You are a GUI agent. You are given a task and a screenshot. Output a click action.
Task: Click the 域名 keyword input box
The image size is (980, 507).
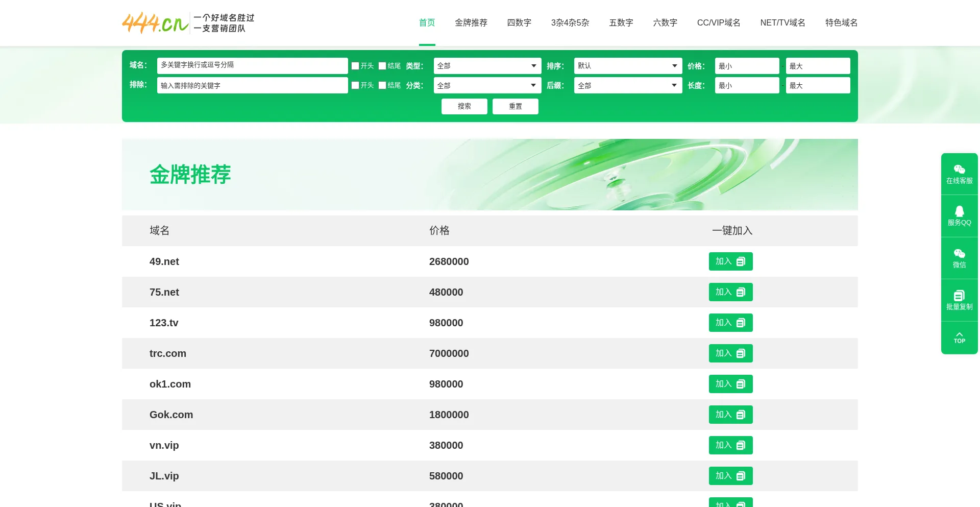tap(253, 65)
